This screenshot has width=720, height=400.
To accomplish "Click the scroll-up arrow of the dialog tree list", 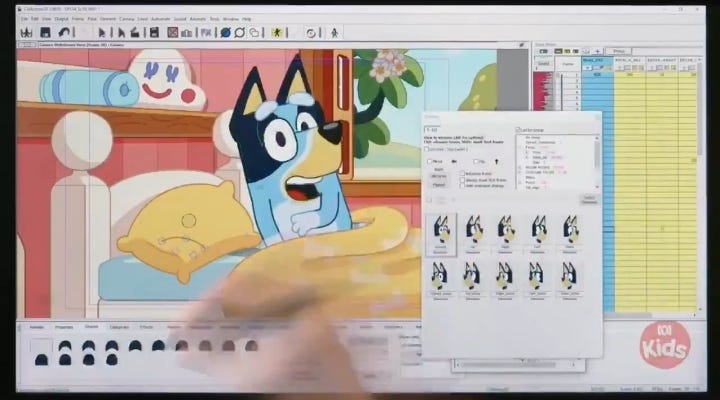I will click(x=596, y=138).
